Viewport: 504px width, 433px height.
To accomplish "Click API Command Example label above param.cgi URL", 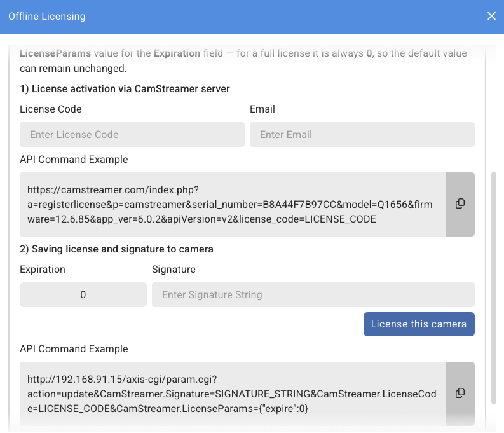I will point(74,349).
